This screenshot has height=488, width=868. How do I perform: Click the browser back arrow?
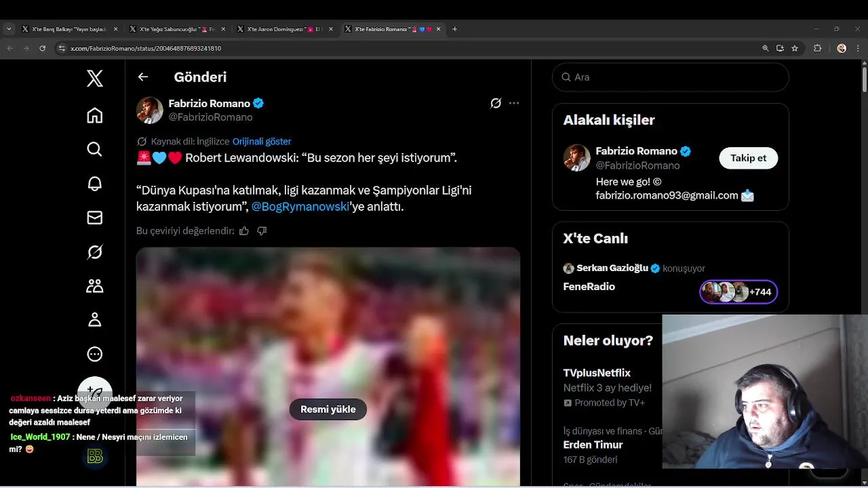[9, 48]
